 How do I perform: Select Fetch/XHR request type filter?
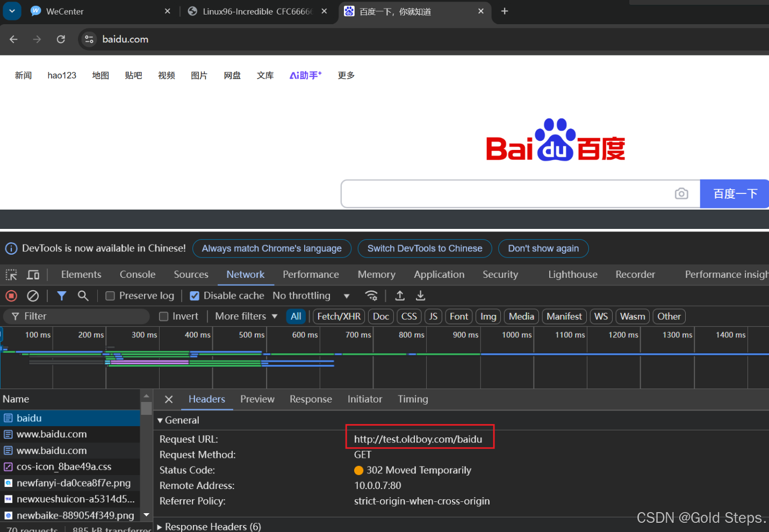coord(339,317)
